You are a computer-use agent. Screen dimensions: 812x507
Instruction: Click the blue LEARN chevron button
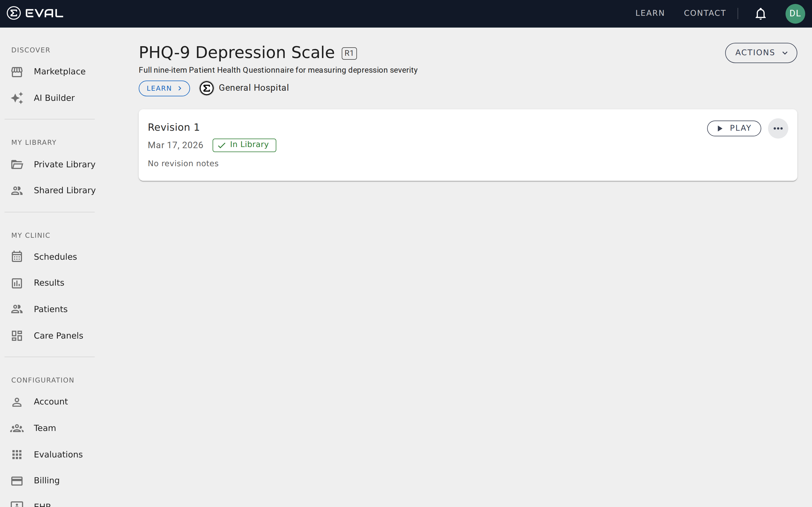click(x=164, y=88)
